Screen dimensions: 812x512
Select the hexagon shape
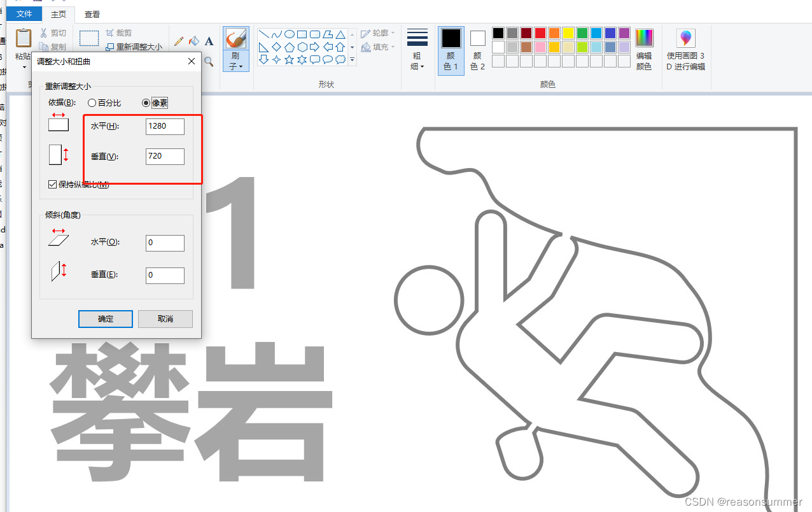point(302,47)
